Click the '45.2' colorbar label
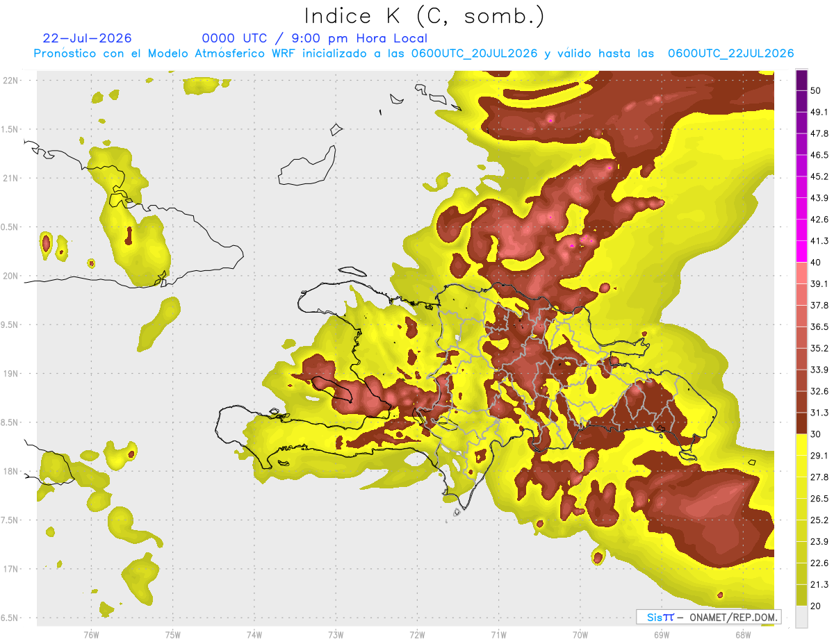Screen dimensions: 834x644 point(819,176)
